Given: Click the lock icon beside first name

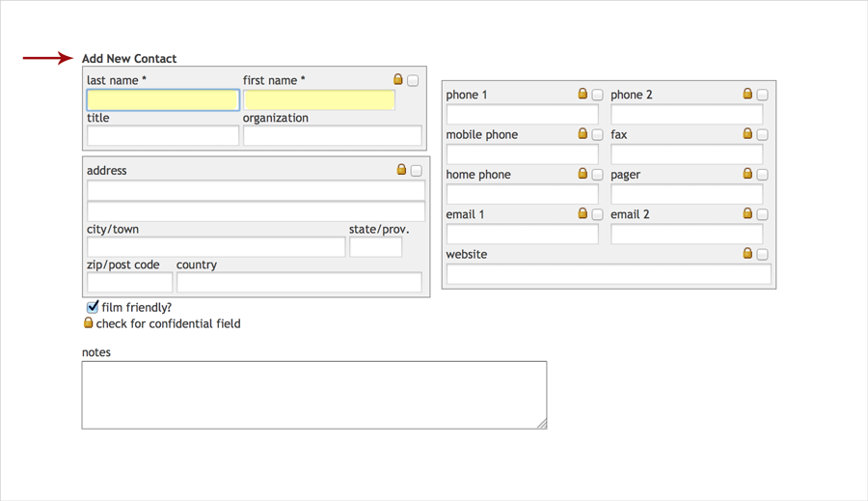Looking at the screenshot, I should (x=398, y=79).
